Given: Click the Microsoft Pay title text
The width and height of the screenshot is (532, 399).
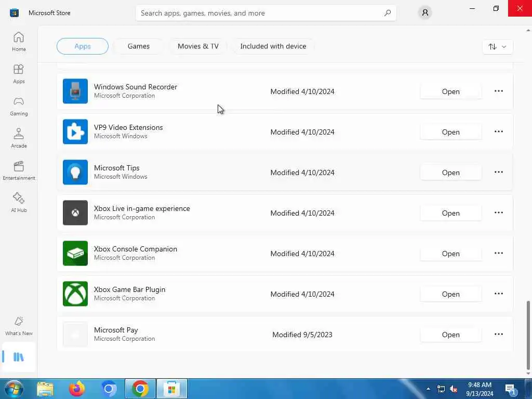Looking at the screenshot, I should tap(116, 330).
